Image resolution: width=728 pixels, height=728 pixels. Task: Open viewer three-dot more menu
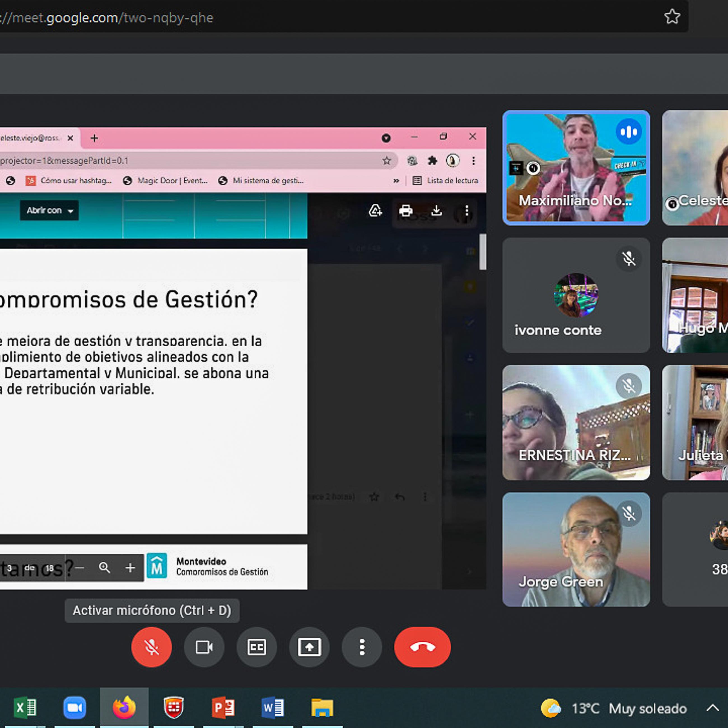coord(467,211)
